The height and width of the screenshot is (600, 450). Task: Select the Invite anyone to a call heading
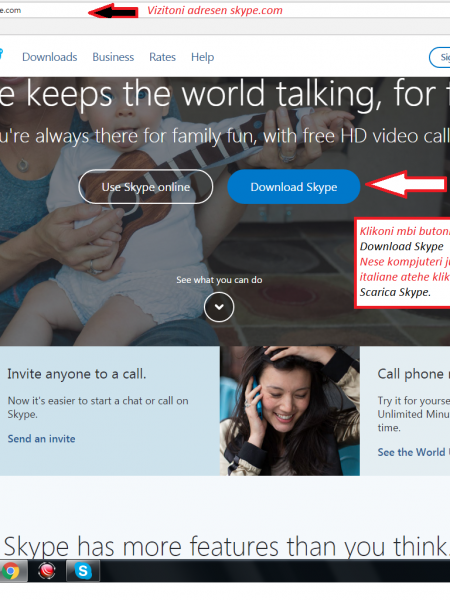(x=77, y=373)
